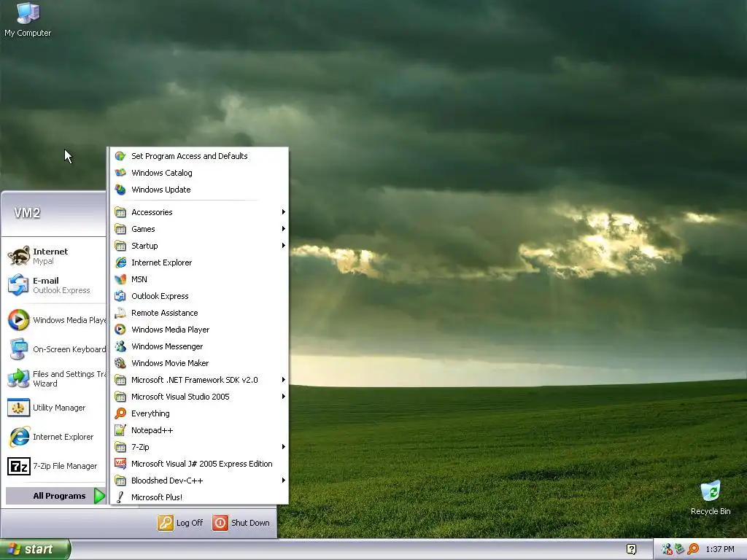
Task: Open the 7-Zip program group
Action: [199, 447]
